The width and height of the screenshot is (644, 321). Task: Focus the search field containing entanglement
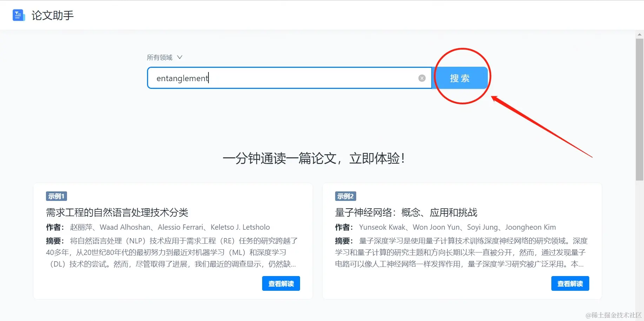tap(289, 78)
